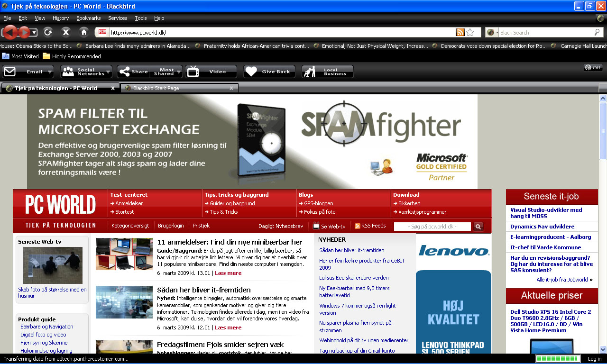Open the Give Back heart button

point(269,72)
